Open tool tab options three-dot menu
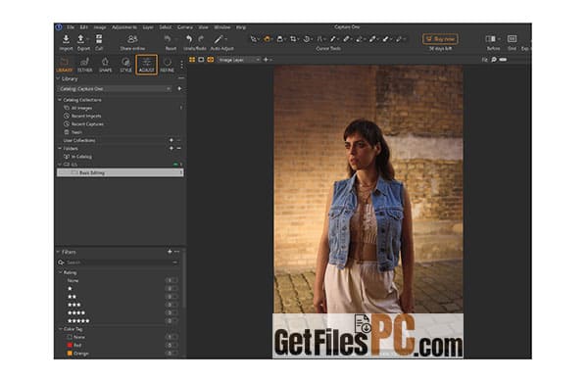 182,65
